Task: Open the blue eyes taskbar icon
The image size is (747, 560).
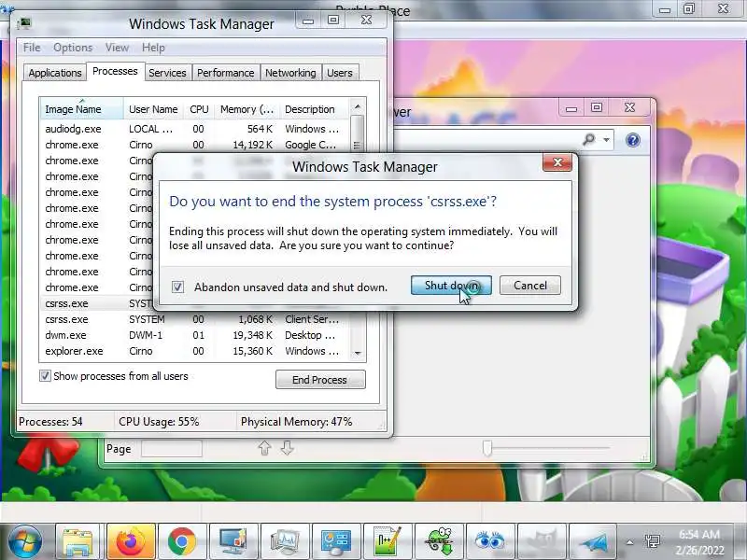Action: (490, 542)
